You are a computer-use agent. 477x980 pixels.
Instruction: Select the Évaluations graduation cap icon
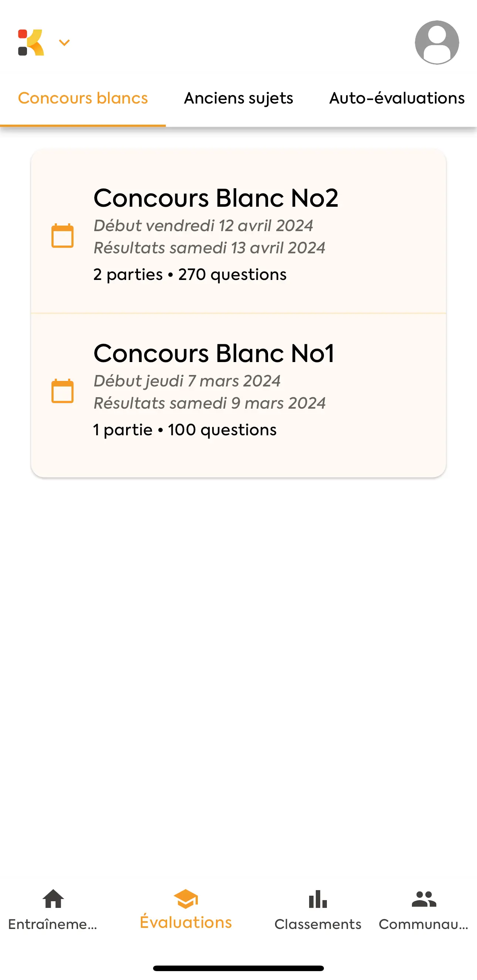[186, 899]
